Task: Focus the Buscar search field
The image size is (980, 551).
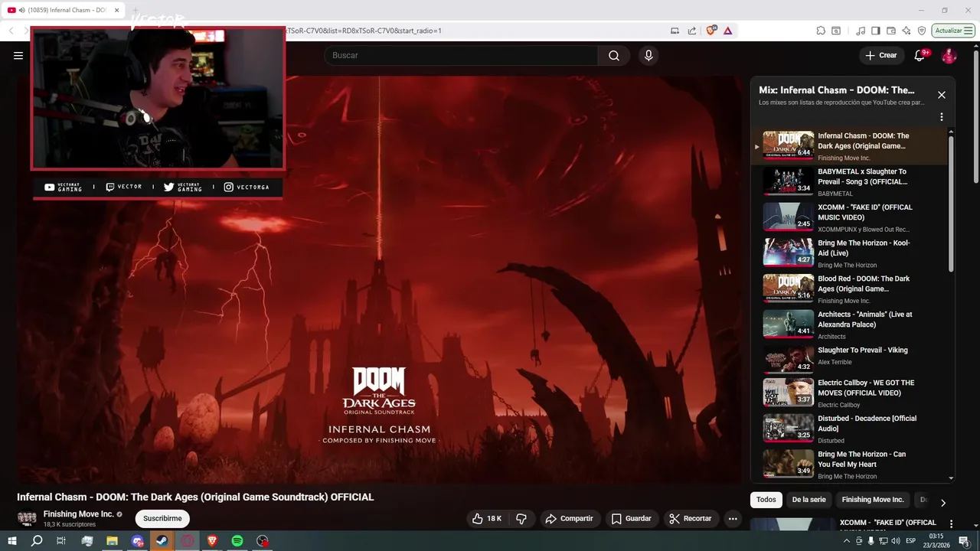Action: click(x=461, y=55)
